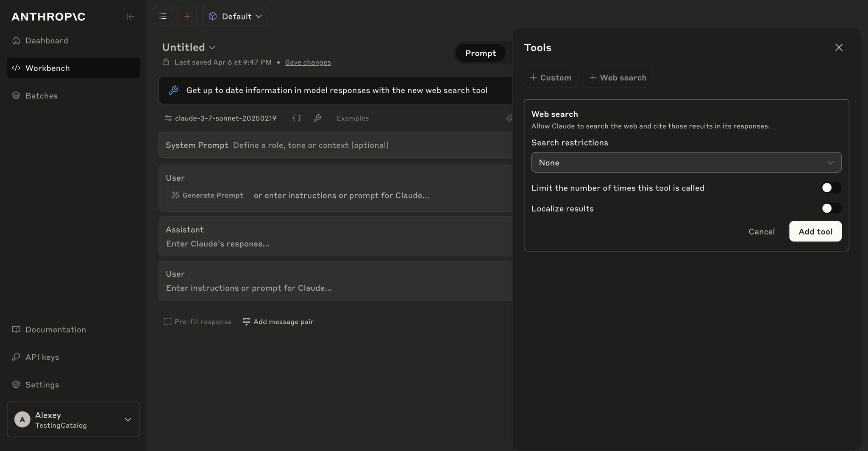Image resolution: width=868 pixels, height=451 pixels.
Task: Click the Assistant response field
Action: 335,237
